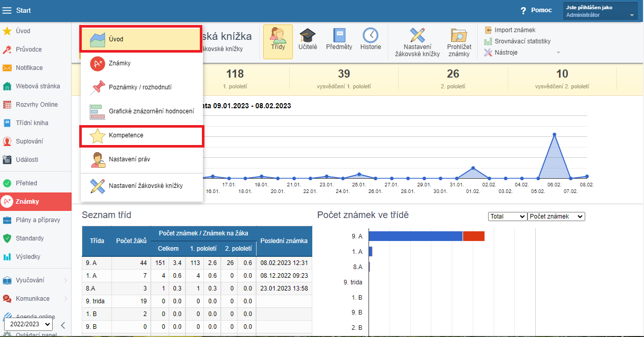Open the school year 2022/2023 dropdown
Screen dimensions: 644x337
[28, 324]
